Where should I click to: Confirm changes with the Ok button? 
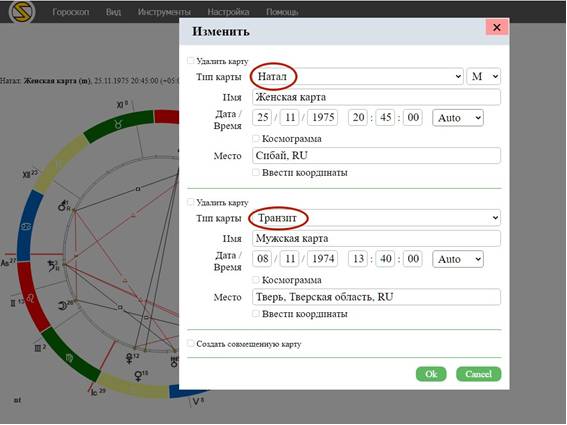pyautogui.click(x=431, y=374)
